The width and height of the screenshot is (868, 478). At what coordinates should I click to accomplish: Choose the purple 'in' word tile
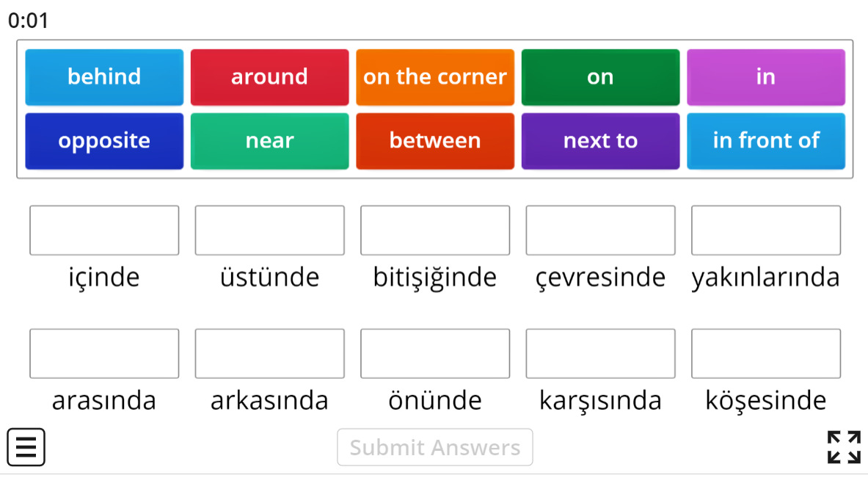tap(765, 76)
